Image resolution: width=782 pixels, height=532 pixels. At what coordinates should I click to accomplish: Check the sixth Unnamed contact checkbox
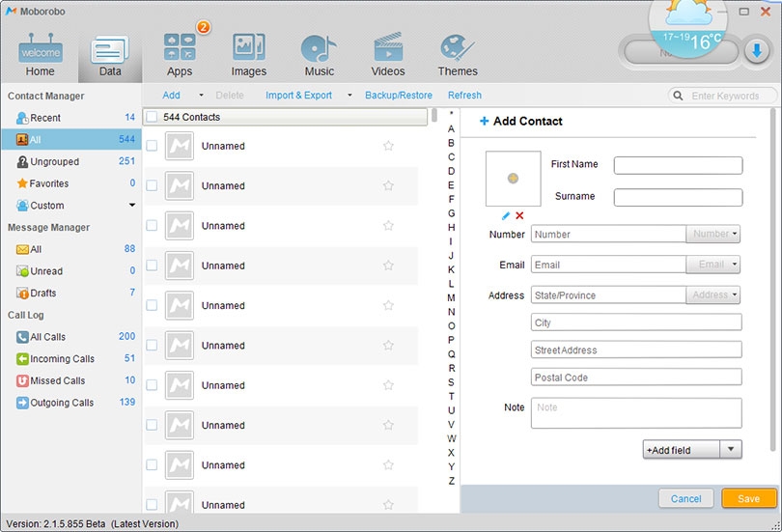pyautogui.click(x=152, y=345)
